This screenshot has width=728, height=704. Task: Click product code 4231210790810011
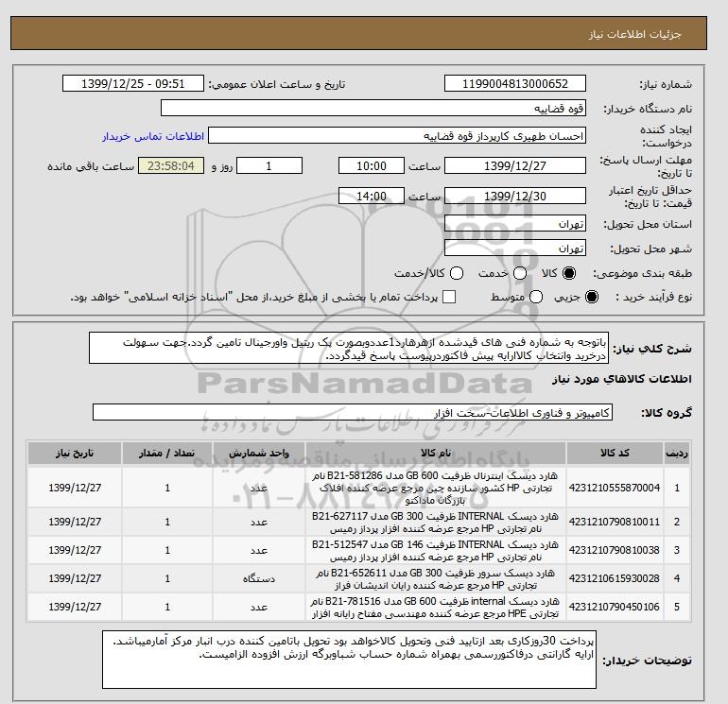[x=615, y=522]
